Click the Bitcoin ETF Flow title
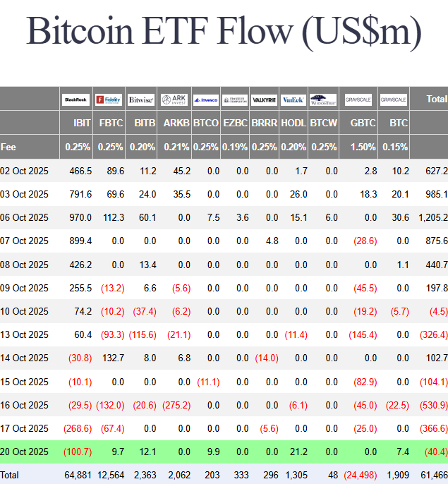Screen dimensions: 448x484 [224, 31]
